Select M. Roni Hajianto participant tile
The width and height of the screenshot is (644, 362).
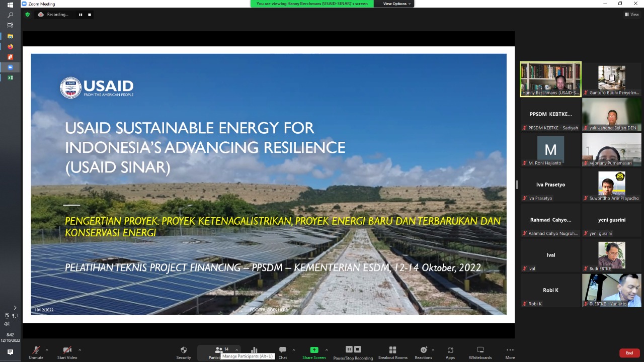[x=550, y=149]
